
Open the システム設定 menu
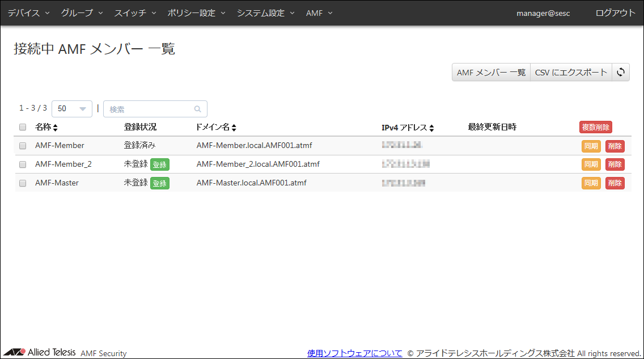click(x=265, y=13)
